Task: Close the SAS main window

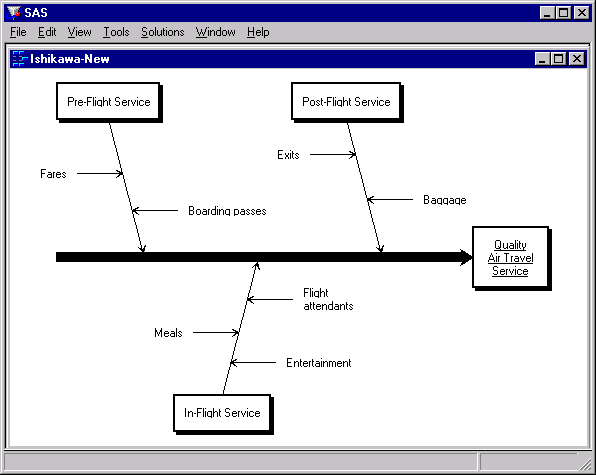Action: 582,13
